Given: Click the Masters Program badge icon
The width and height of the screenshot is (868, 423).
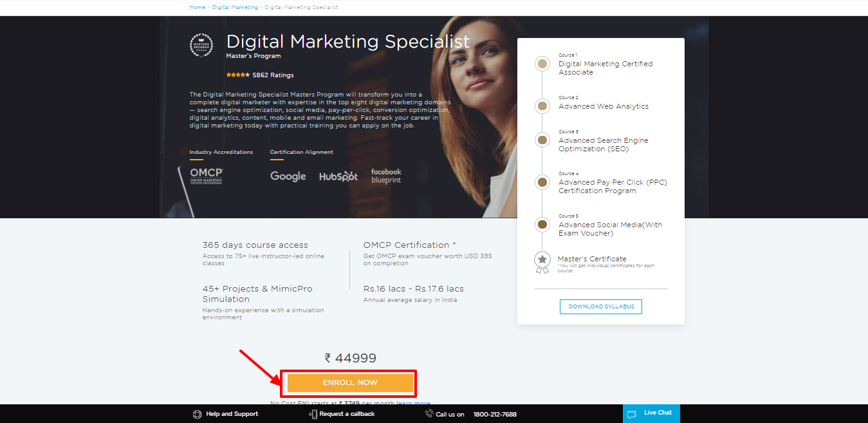Looking at the screenshot, I should tap(201, 45).
